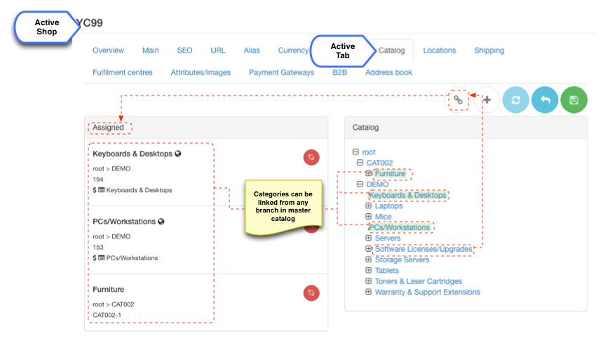
Task: Click the CAT002-1 code text
Action: [107, 315]
